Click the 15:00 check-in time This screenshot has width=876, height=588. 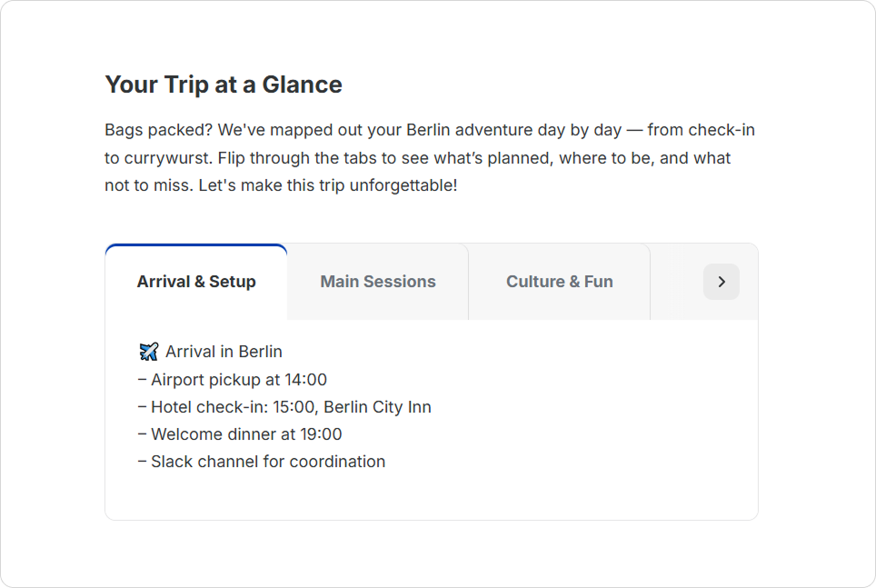click(x=294, y=407)
